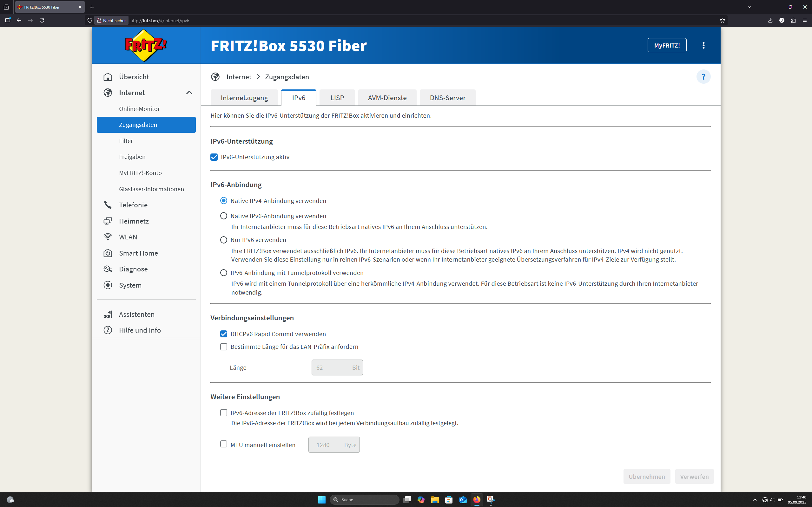Open the Firefox extensions puzzle icon
The image size is (812, 507).
793,21
